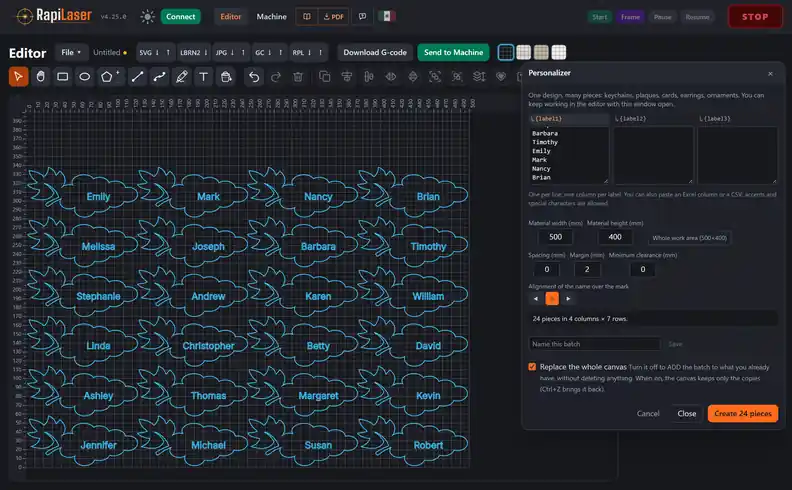The height and width of the screenshot is (490, 792).
Task: Redo the last action
Action: coord(276,77)
